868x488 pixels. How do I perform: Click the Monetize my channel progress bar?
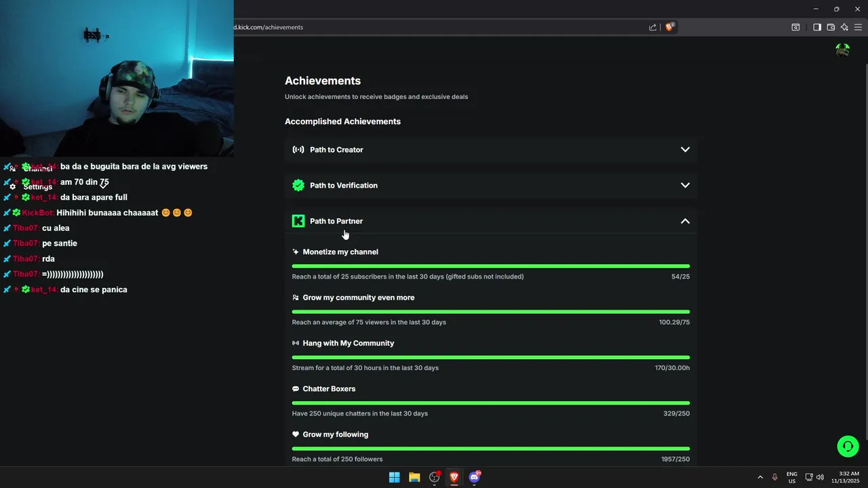[491, 266]
